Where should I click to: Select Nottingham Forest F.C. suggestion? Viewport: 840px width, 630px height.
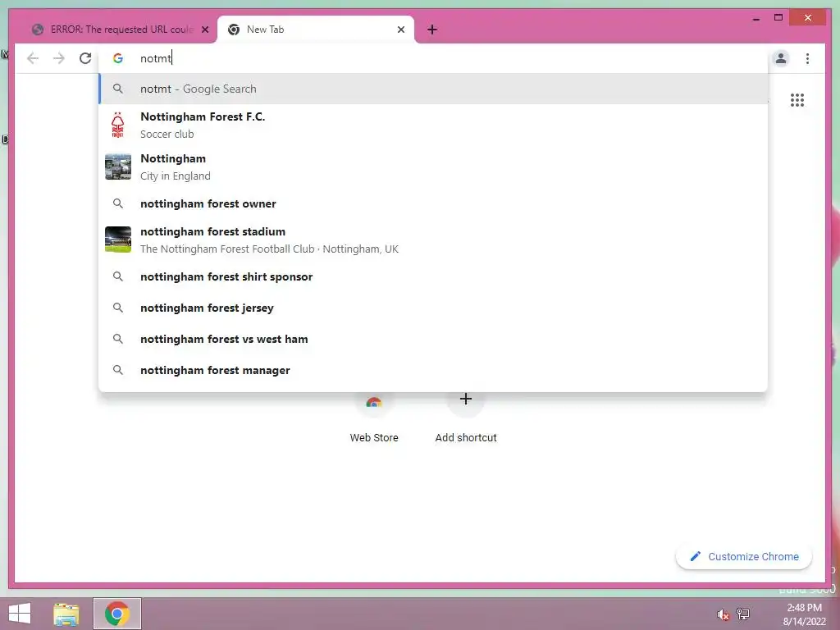click(x=433, y=125)
